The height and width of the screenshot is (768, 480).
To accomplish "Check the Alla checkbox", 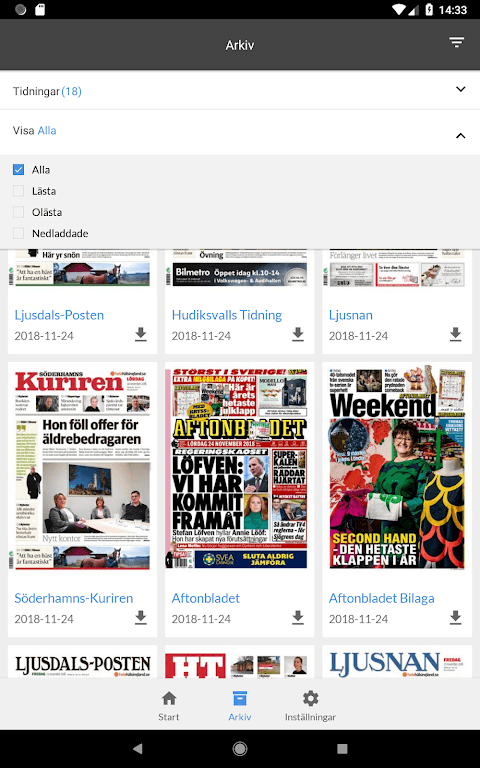I will 18,169.
